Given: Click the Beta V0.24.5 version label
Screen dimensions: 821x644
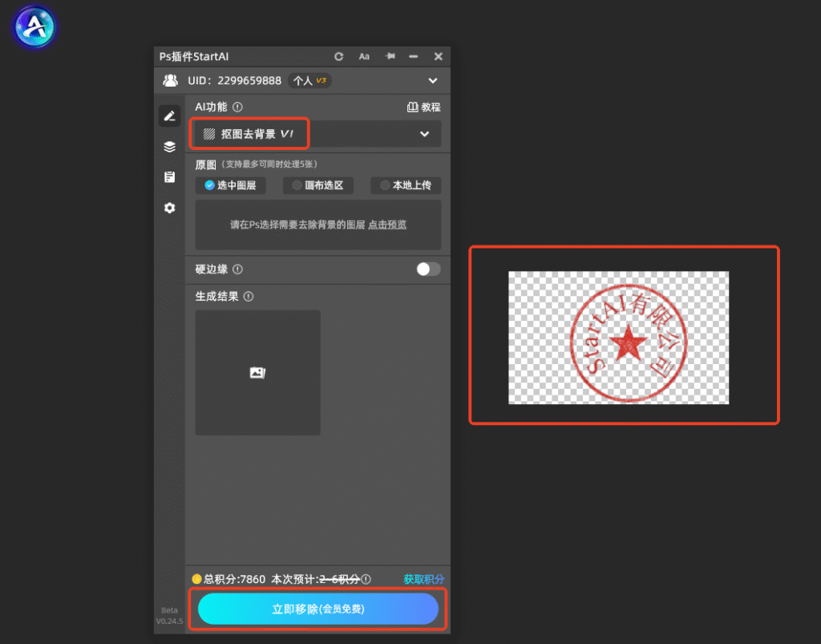Looking at the screenshot, I should (170, 616).
